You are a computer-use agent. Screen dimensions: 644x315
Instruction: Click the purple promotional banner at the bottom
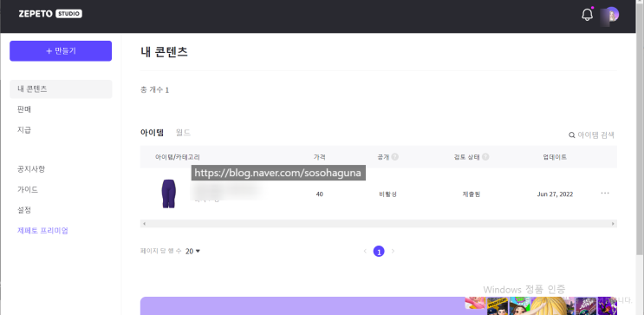pyautogui.click(x=378, y=306)
